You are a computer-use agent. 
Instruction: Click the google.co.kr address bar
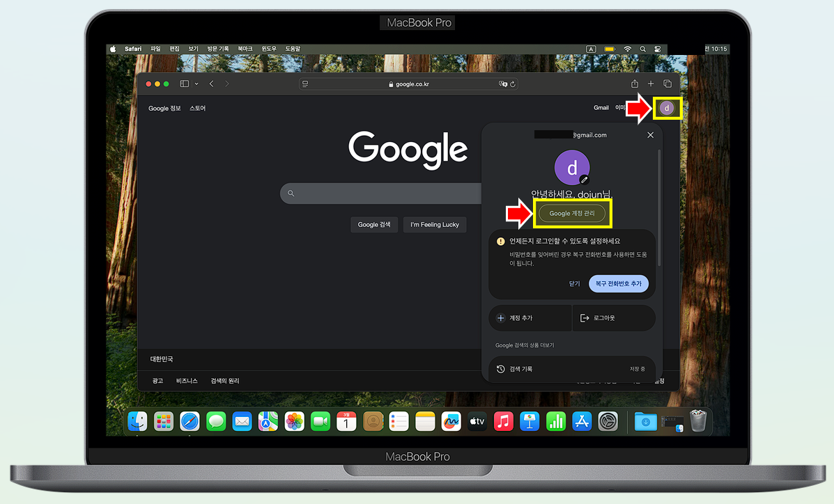point(408,84)
